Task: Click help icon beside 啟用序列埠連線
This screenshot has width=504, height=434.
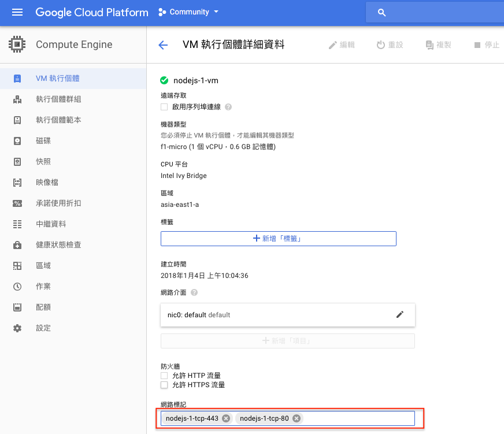Action: coord(228,107)
